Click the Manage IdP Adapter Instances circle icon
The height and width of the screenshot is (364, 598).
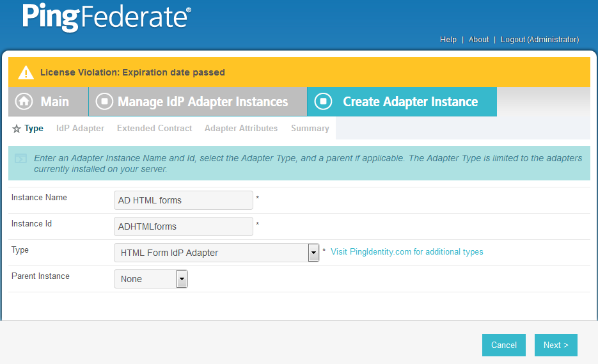[104, 102]
